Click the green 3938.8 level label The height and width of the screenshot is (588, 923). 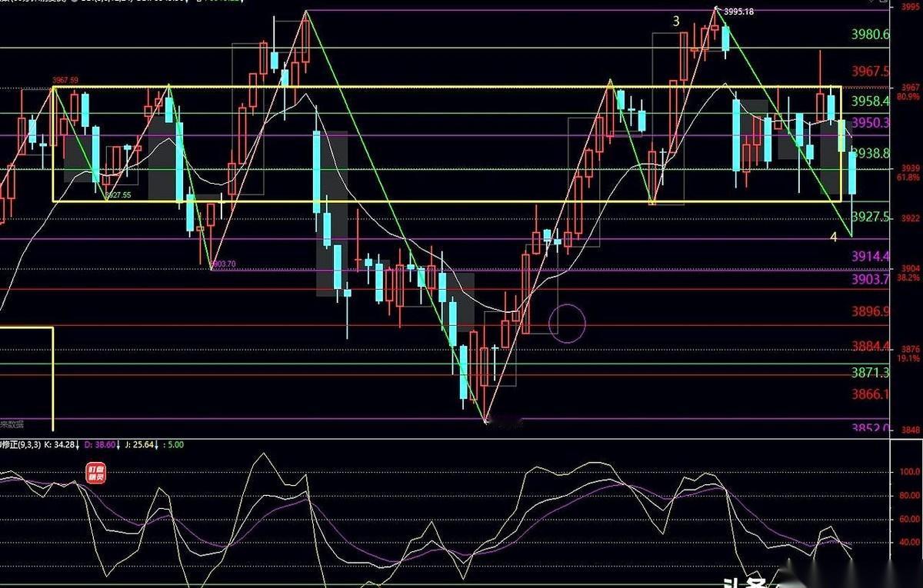pyautogui.click(x=871, y=153)
